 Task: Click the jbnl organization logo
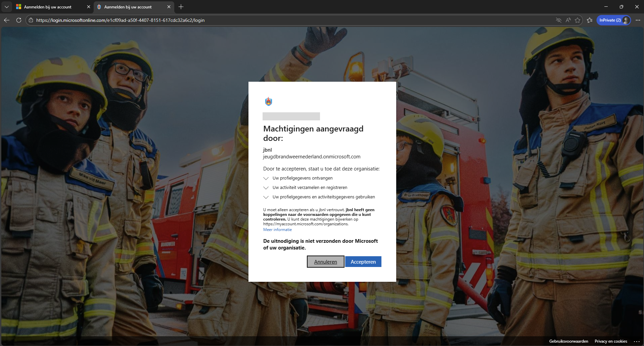269,101
